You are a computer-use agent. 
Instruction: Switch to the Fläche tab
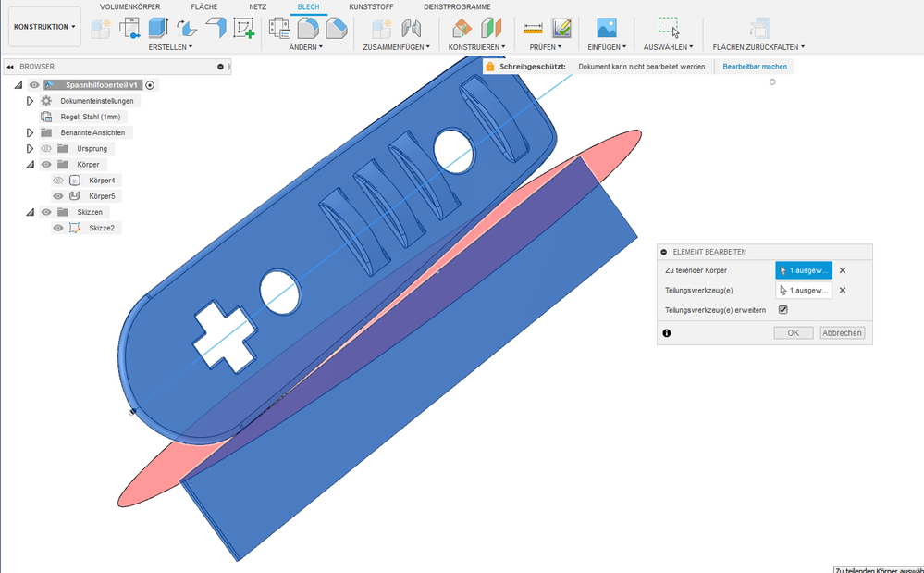click(203, 7)
